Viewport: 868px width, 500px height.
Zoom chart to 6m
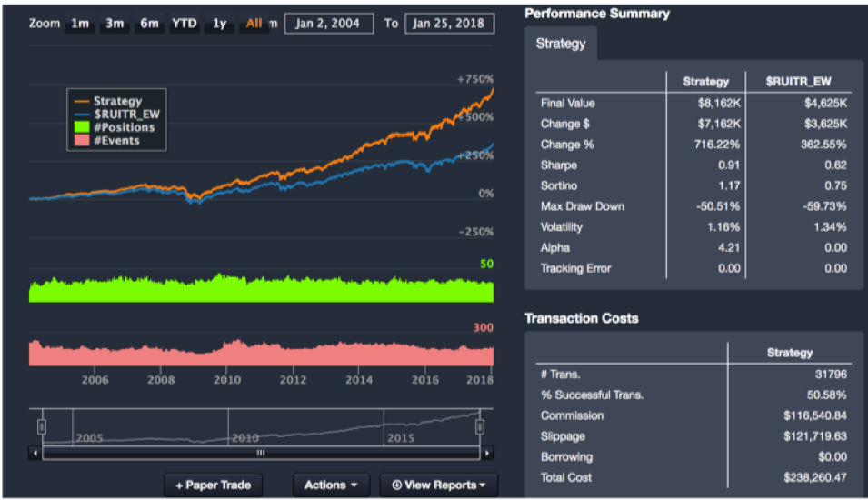[x=149, y=24]
